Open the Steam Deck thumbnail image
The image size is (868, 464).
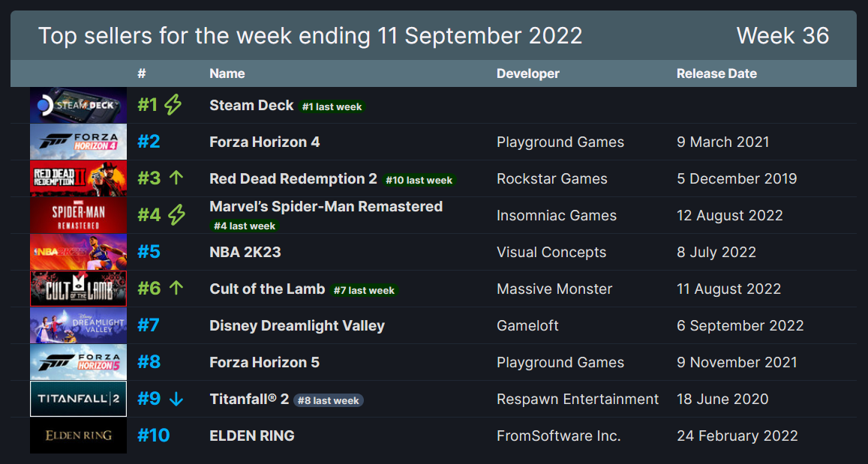[78, 105]
